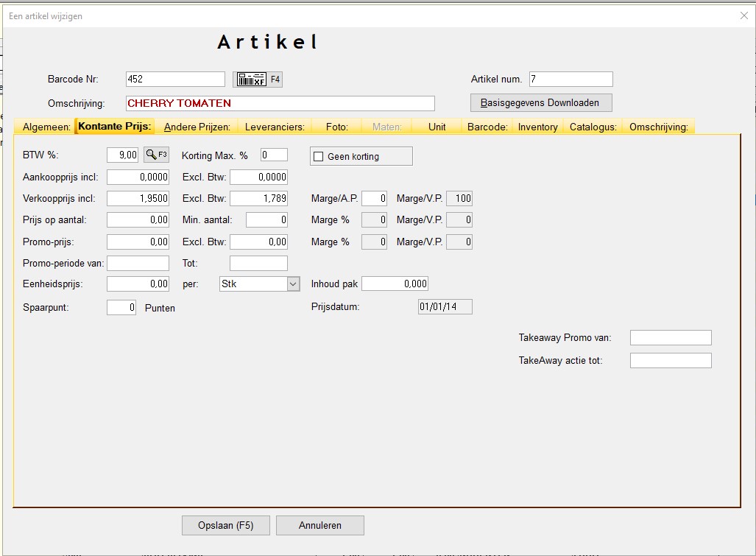The width and height of the screenshot is (756, 556).
Task: Cancel with the Annuleren button
Action: point(320,525)
